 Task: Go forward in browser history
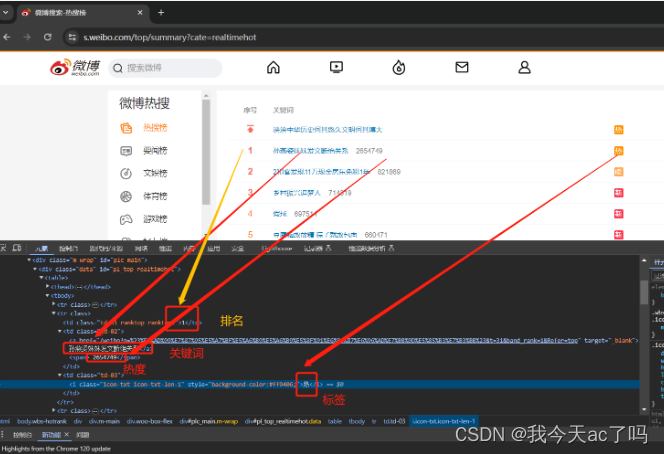(27, 37)
